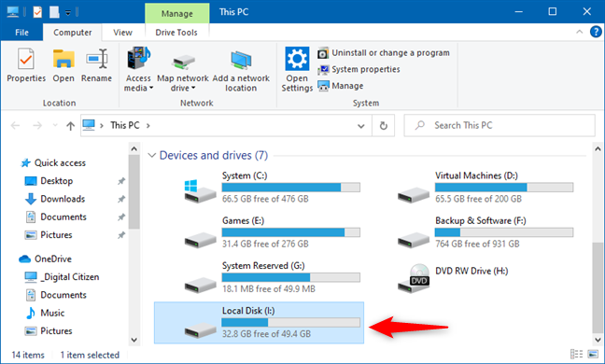Open Help via the question mark icon
Image resolution: width=605 pixels, height=364 pixels.
coord(596,32)
